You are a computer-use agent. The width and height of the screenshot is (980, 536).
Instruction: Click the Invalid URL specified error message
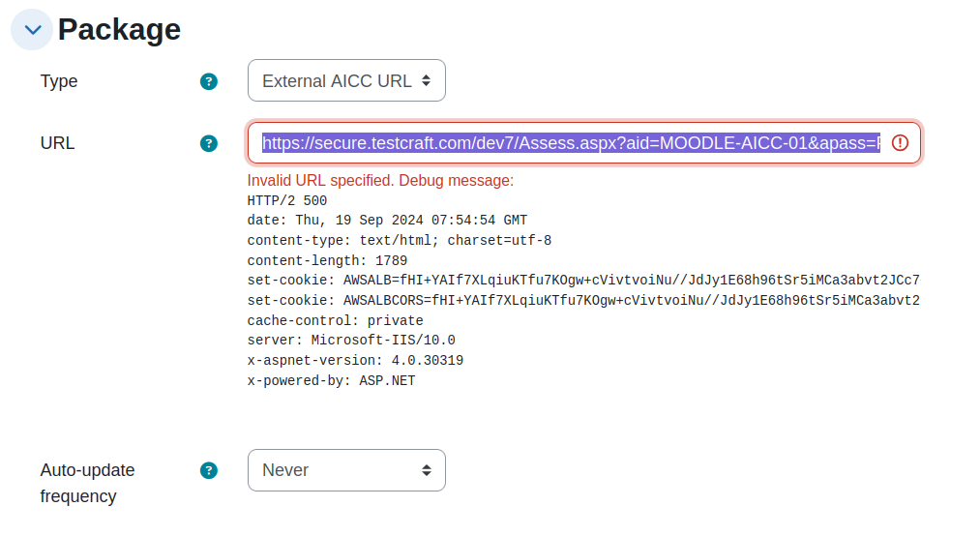(380, 181)
